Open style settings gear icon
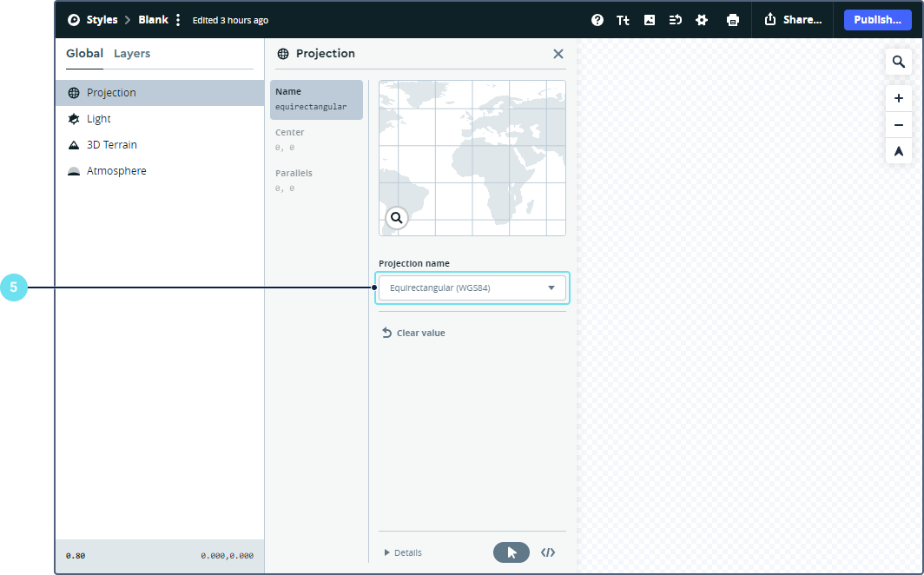The height and width of the screenshot is (575, 924). [702, 20]
